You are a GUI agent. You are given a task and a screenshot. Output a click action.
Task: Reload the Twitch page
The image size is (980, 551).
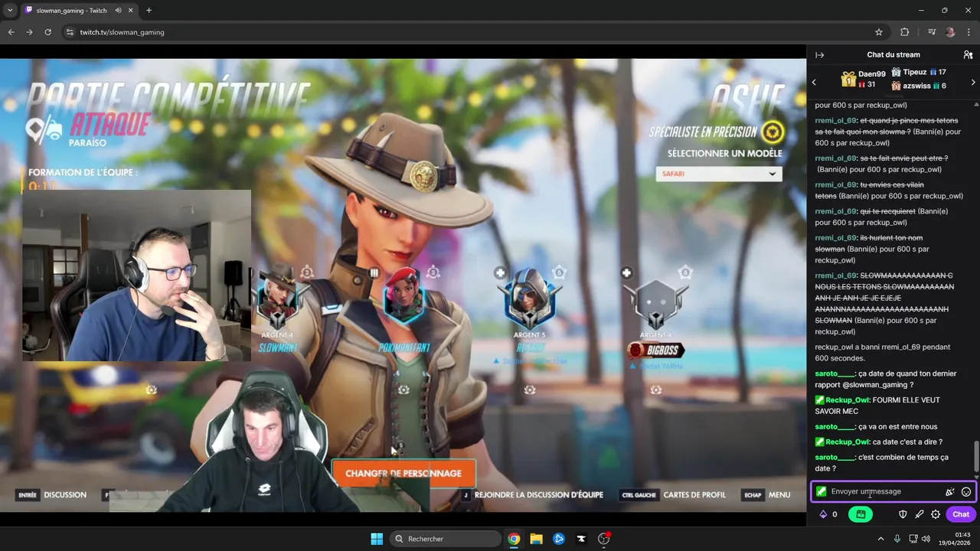[47, 32]
